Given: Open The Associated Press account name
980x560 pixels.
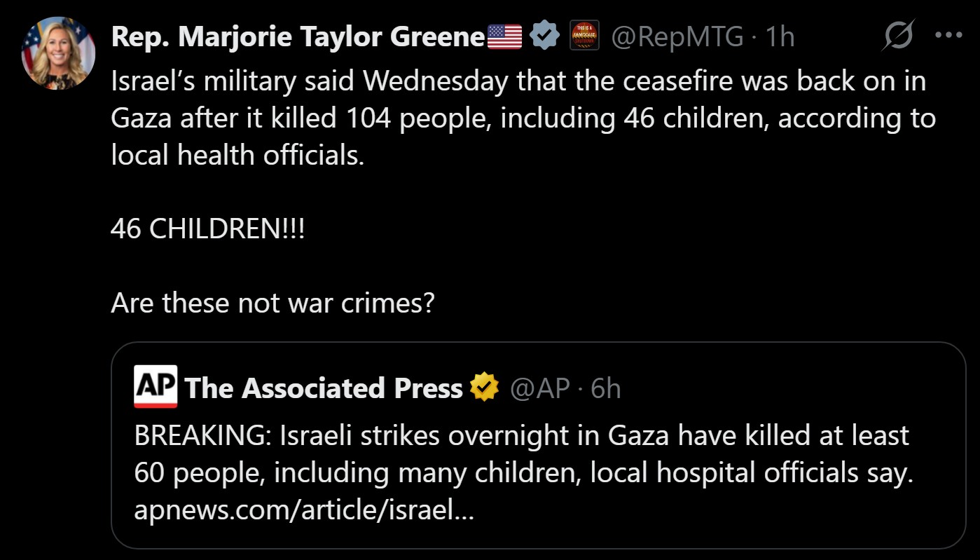Looking at the screenshot, I should 323,388.
